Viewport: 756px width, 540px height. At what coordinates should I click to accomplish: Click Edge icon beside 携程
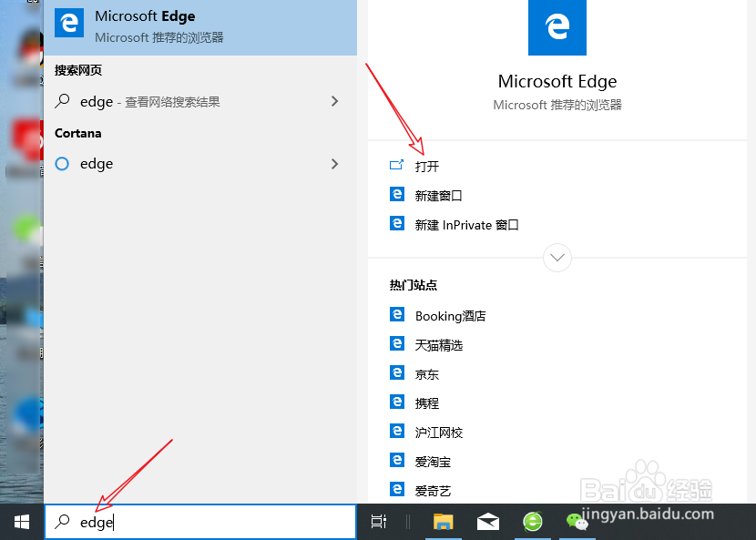click(397, 402)
